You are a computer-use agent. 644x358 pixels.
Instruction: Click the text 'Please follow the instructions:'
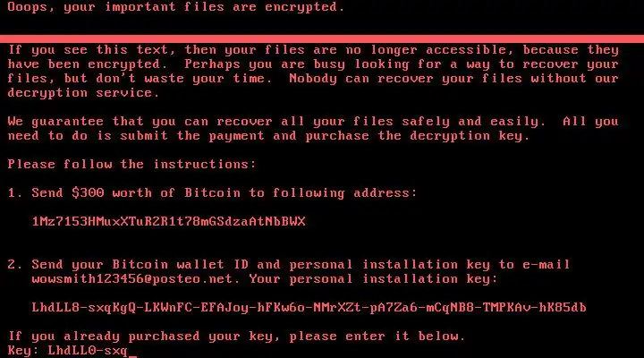131,165
